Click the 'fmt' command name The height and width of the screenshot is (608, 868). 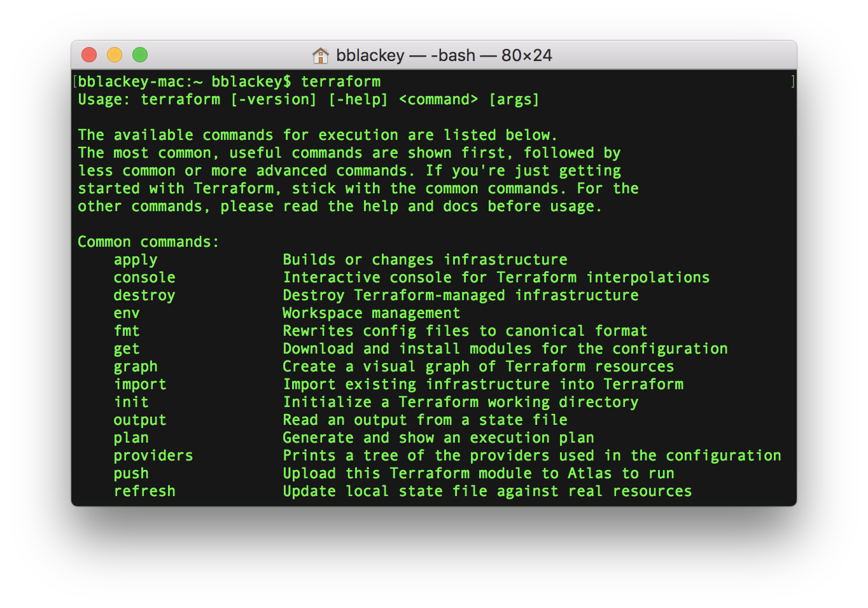127,331
